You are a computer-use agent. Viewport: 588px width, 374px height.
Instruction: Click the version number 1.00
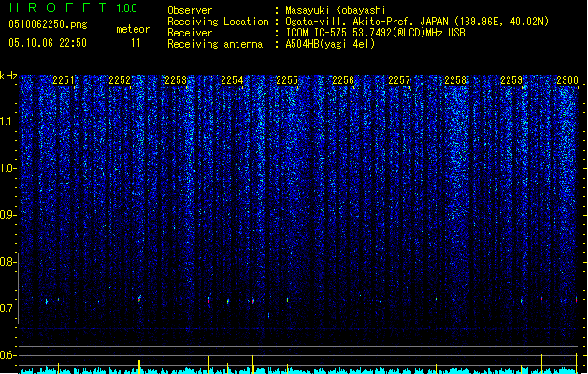click(126, 7)
